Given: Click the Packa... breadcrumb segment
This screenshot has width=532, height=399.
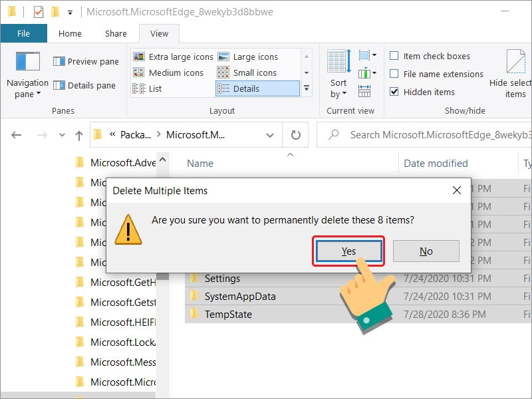Looking at the screenshot, I should coord(136,135).
